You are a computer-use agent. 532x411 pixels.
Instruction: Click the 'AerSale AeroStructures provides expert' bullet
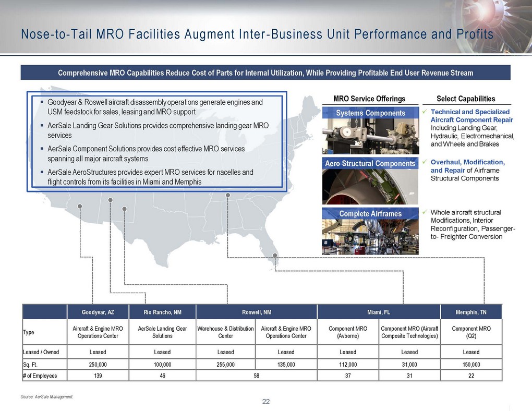tap(150, 177)
